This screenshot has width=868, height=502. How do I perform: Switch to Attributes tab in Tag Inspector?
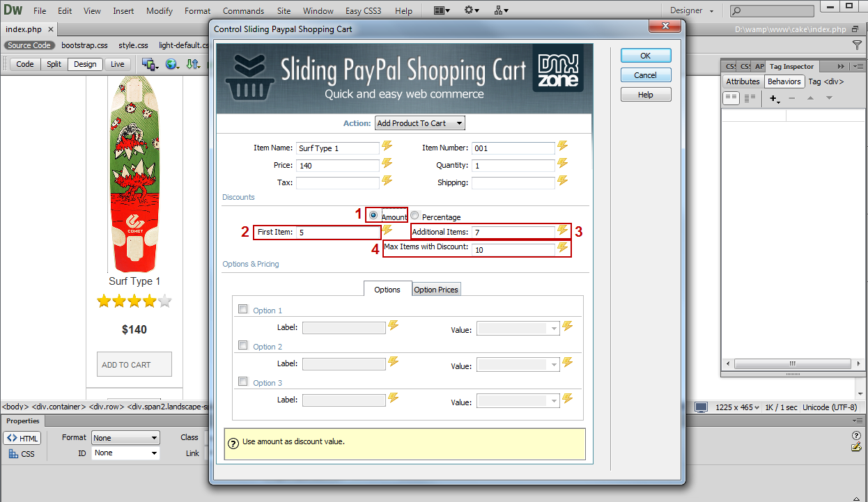(x=743, y=81)
